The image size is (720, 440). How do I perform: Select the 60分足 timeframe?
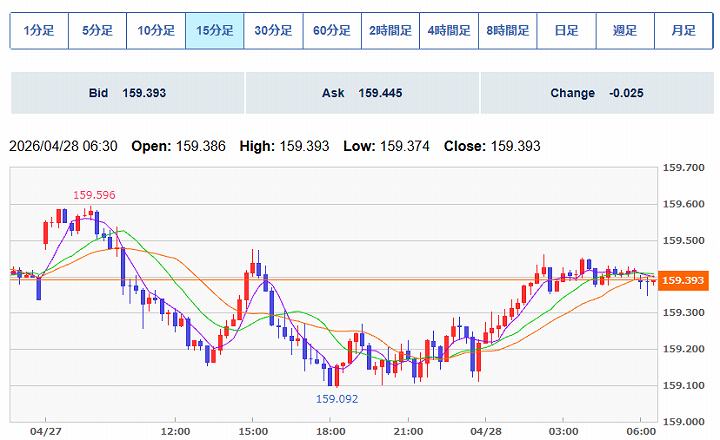pos(331,31)
